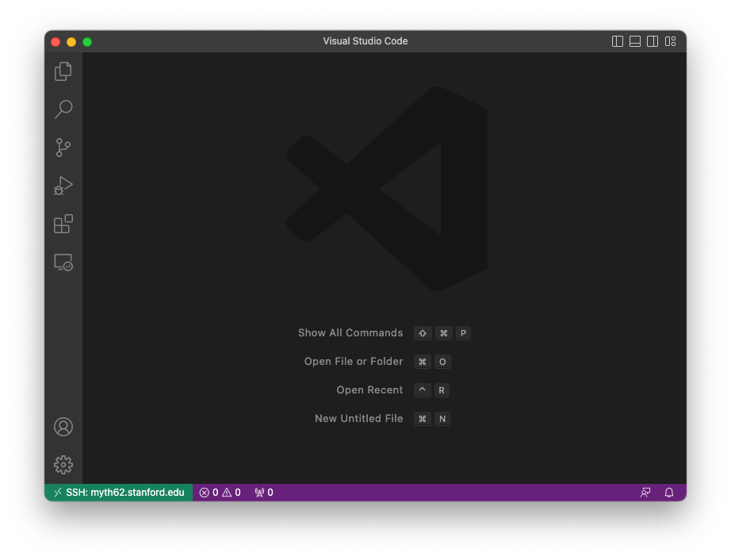Viewport: 731px width, 560px height.
Task: Open the Remote Explorer icon
Action: pos(63,262)
